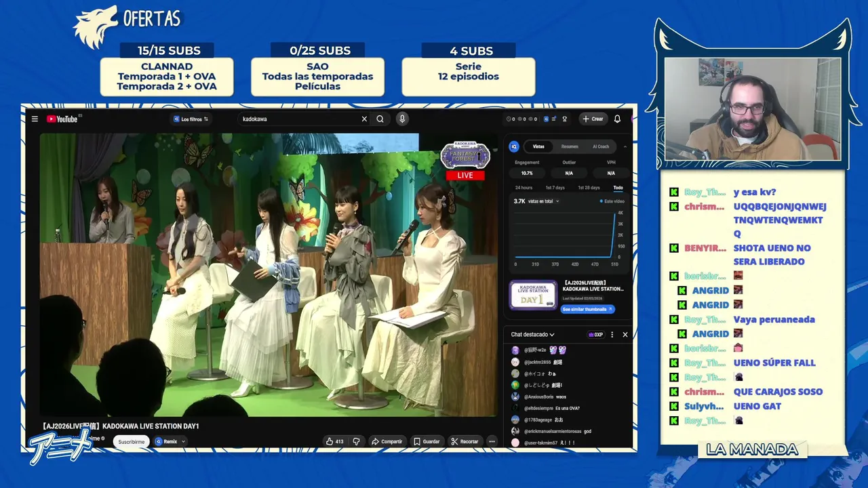Open the YouTube hamburger guide menu
The height and width of the screenshot is (488, 868).
point(35,119)
